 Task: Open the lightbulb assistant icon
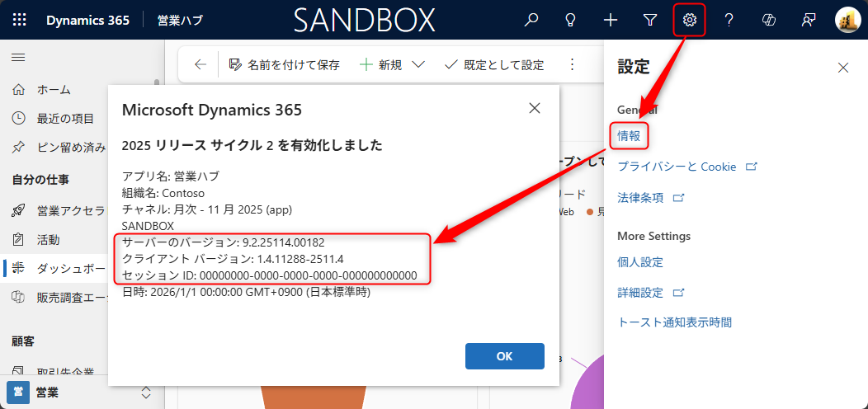[571, 20]
